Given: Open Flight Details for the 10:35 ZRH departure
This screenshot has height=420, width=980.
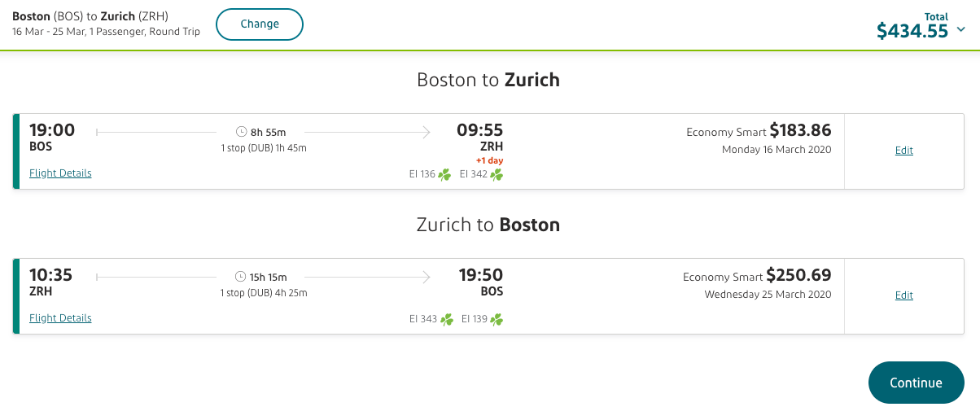Looking at the screenshot, I should (x=60, y=318).
